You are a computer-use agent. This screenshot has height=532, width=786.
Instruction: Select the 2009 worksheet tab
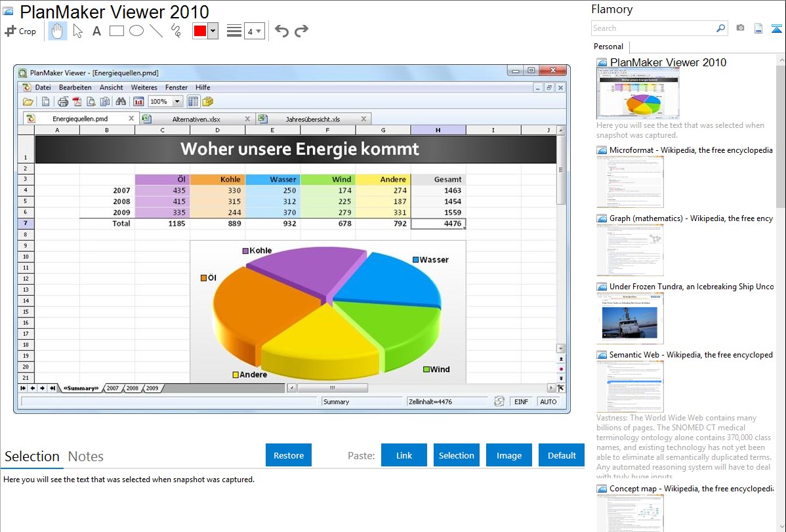tap(152, 388)
